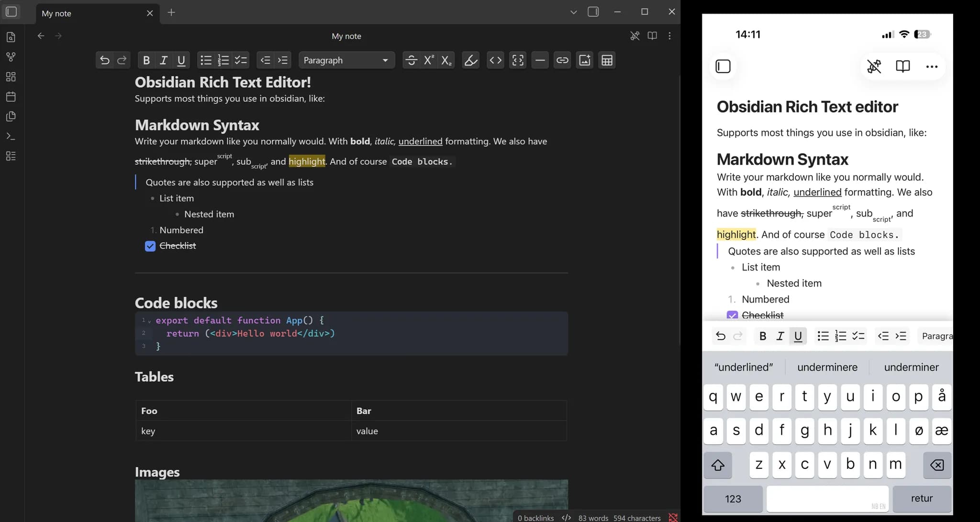Image resolution: width=980 pixels, height=522 pixels.
Task: Open canvas icon in left ribbon
Action: [x=11, y=77]
